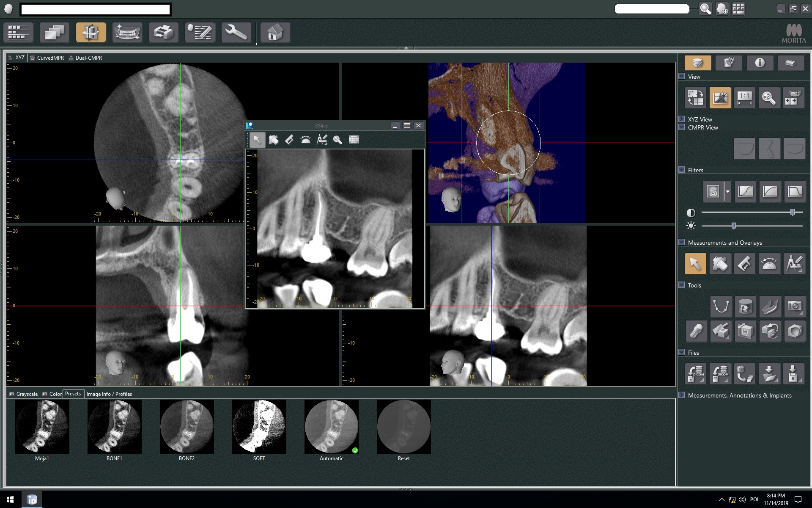Collapse the View section

click(x=682, y=77)
